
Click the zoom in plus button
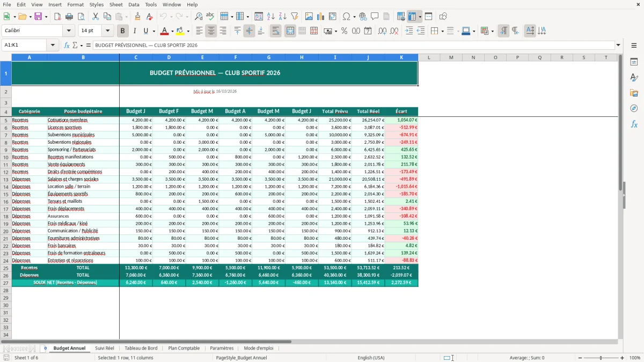(623, 358)
